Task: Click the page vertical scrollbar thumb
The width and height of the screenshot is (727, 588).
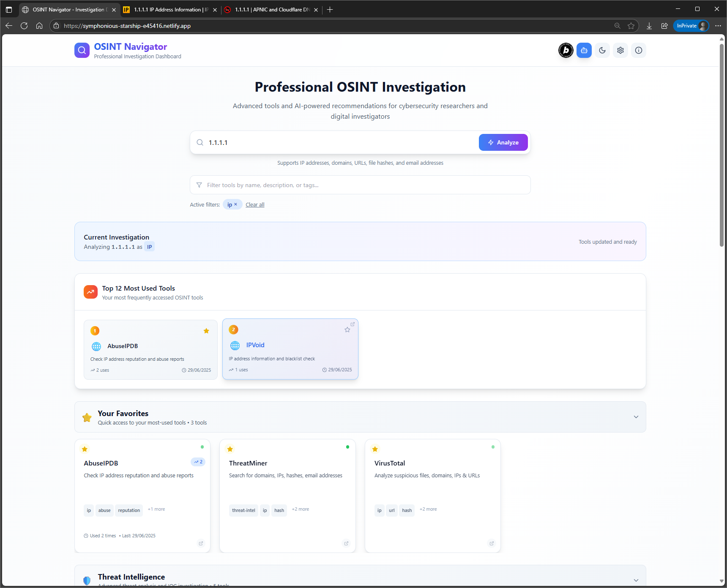Action: click(x=722, y=144)
